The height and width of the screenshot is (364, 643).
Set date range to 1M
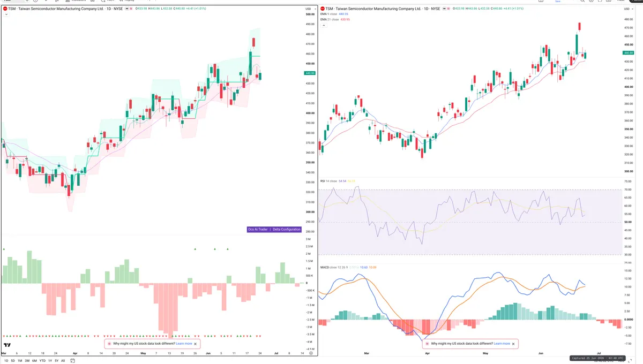(x=20, y=361)
